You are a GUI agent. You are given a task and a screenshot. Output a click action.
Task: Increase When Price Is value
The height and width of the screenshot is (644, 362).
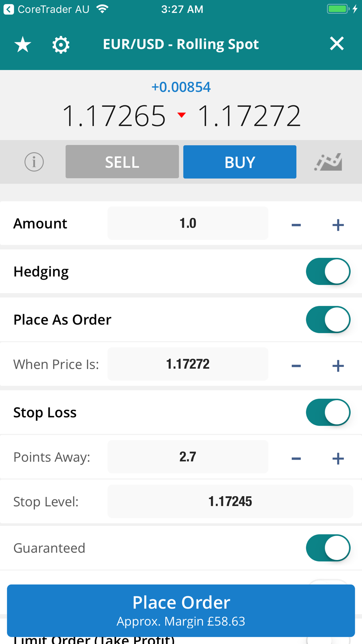pos(338,365)
